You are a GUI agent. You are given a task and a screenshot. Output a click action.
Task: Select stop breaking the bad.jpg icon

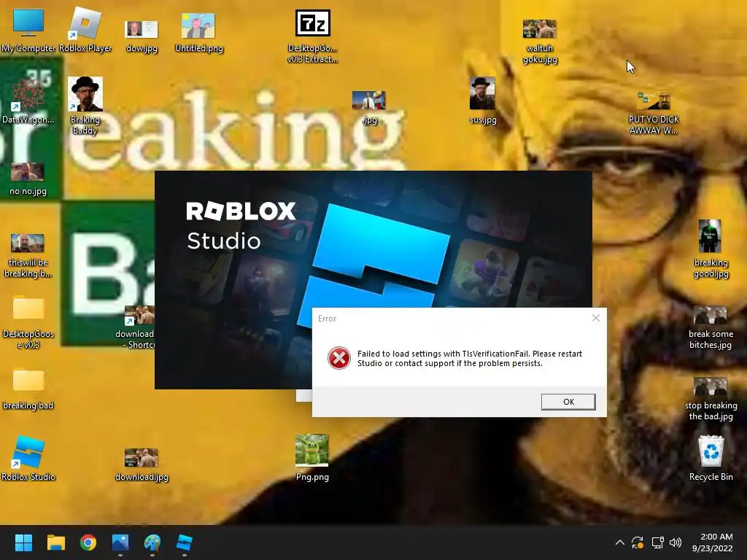[711, 399]
